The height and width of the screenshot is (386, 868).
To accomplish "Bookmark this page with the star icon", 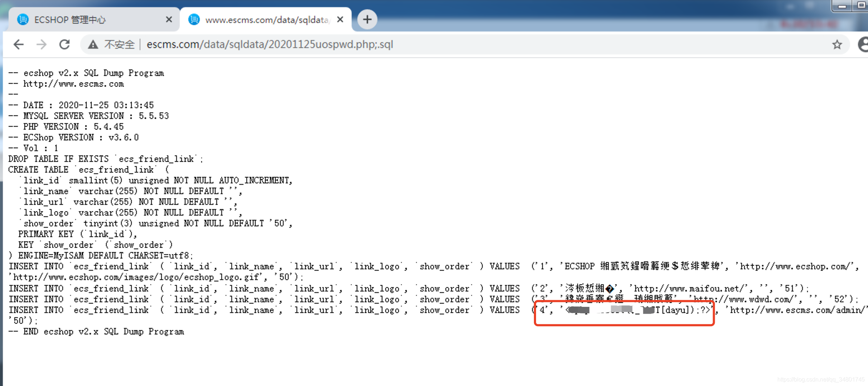I will pyautogui.click(x=837, y=45).
